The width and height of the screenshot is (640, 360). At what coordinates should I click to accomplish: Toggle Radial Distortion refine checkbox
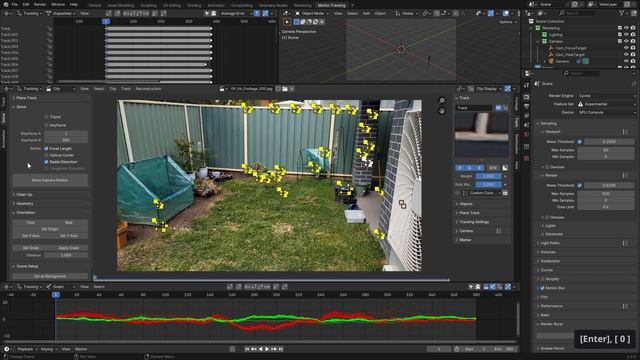pos(46,162)
